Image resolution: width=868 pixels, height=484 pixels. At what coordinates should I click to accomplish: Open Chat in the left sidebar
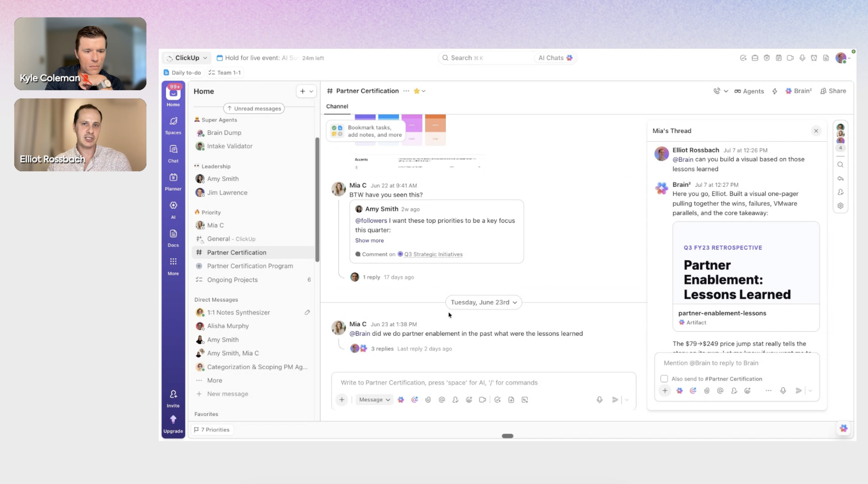[173, 154]
